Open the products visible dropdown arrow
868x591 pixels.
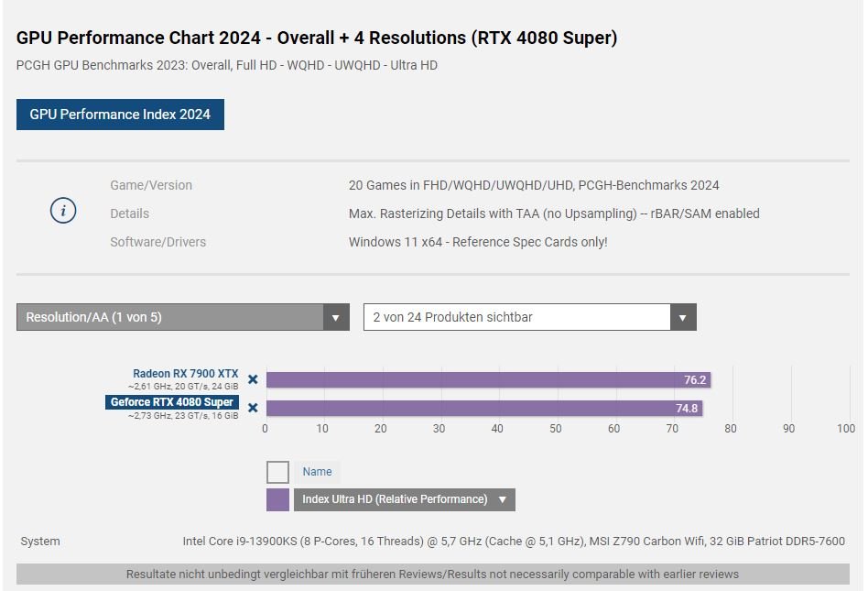pos(682,317)
